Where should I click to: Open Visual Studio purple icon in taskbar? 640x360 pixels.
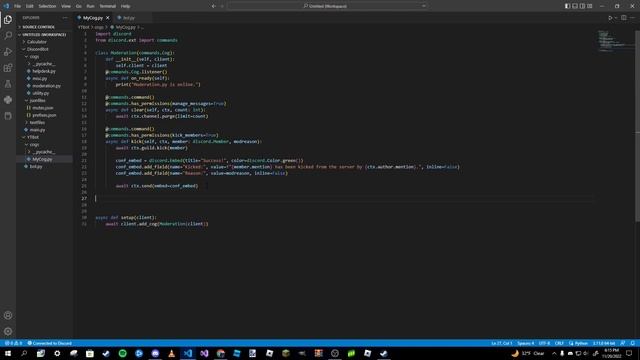tap(204, 353)
